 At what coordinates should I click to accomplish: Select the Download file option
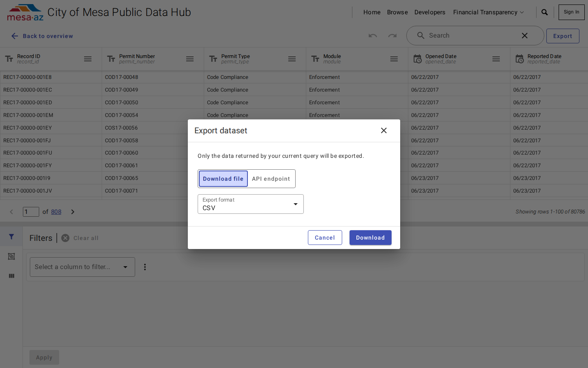coord(223,179)
